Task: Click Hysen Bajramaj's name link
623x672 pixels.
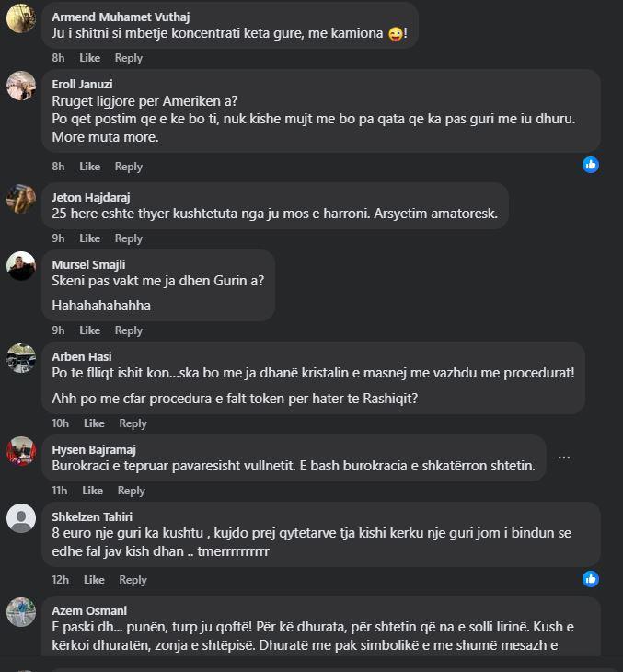Action: click(x=94, y=449)
